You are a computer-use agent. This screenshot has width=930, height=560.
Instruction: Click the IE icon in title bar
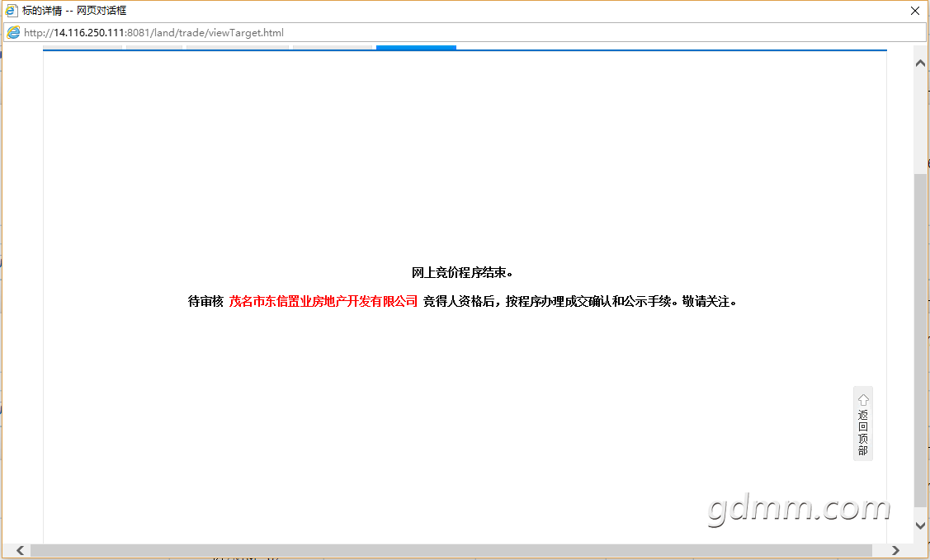12,10
